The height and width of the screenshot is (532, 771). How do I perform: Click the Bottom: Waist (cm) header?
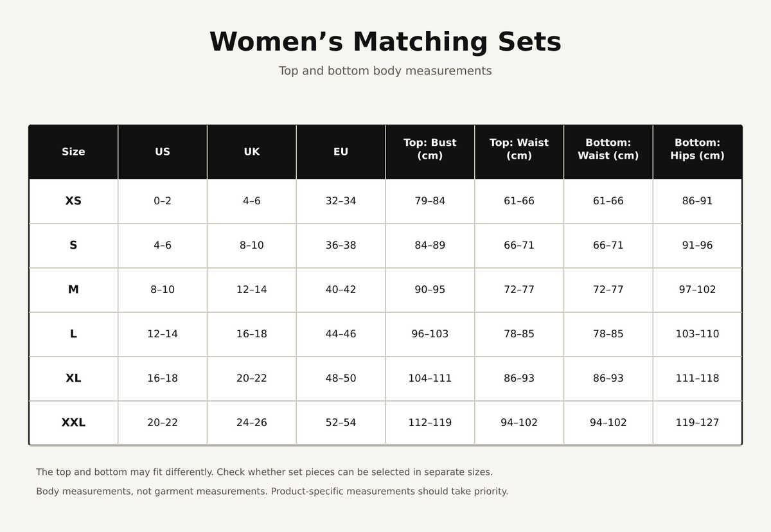point(608,152)
